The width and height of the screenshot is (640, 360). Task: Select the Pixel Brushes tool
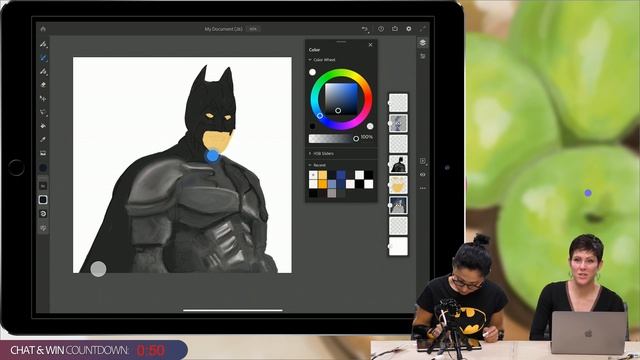point(43,44)
